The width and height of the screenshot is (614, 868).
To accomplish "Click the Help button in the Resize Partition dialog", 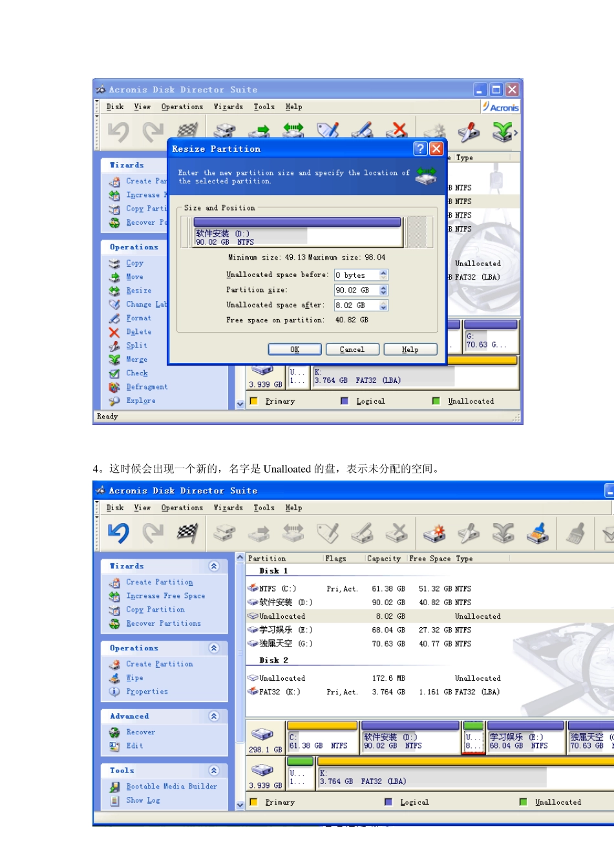I will (x=410, y=349).
